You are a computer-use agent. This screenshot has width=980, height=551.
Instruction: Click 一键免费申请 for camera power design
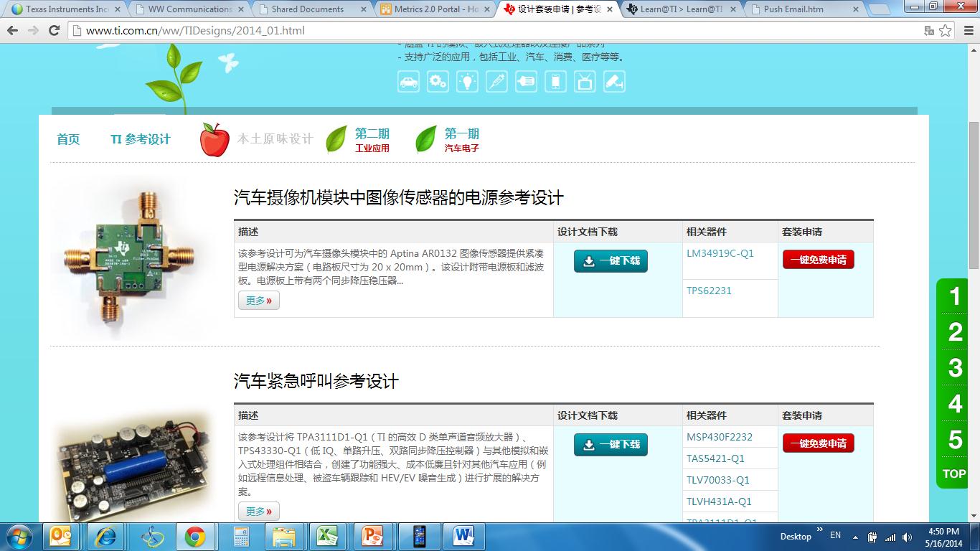(x=818, y=260)
